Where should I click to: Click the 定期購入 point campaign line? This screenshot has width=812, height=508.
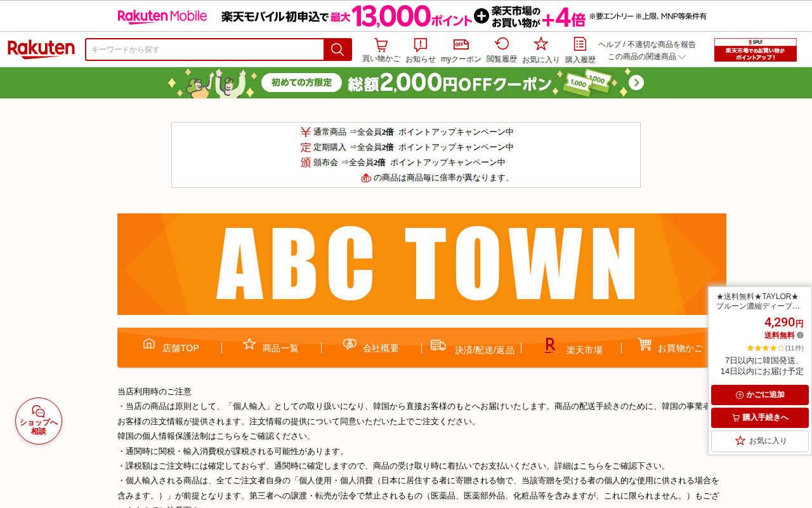point(407,147)
